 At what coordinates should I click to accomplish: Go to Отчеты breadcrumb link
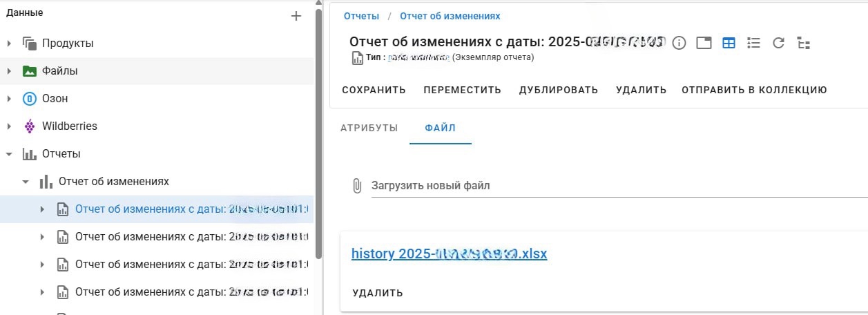tap(362, 16)
